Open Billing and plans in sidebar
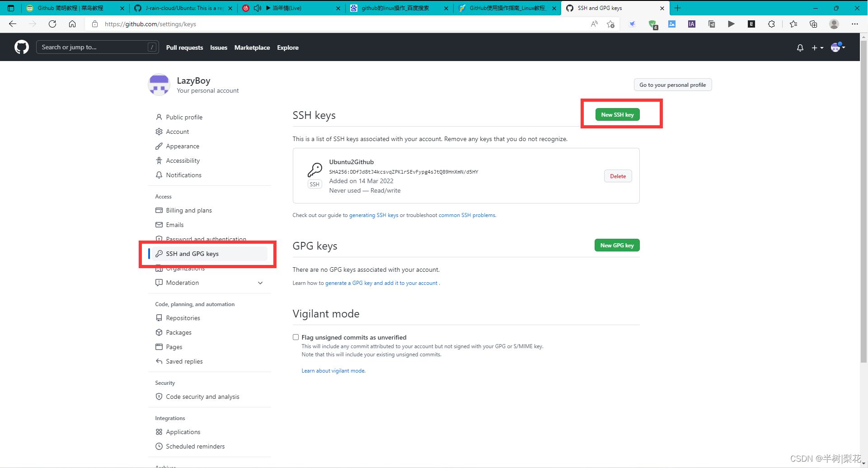 tap(188, 210)
